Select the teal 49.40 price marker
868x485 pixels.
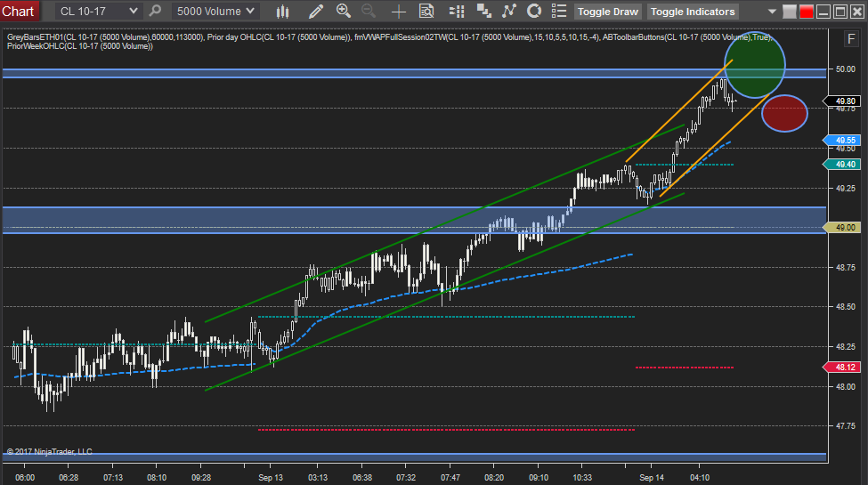click(x=842, y=164)
